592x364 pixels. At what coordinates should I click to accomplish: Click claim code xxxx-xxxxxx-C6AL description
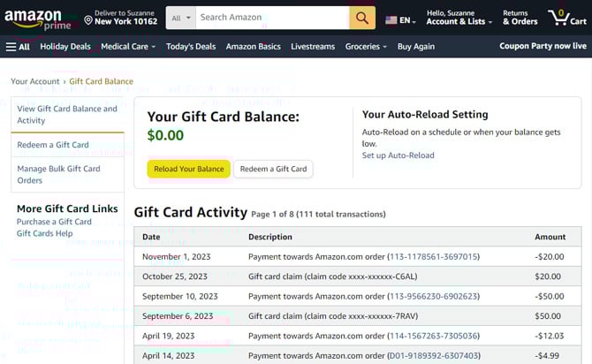332,277
